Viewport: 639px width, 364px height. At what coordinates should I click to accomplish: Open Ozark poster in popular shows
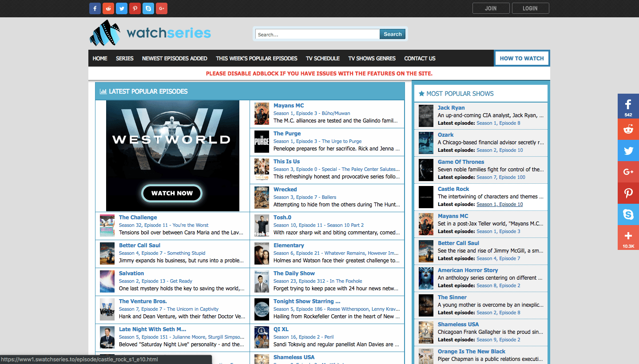pyautogui.click(x=426, y=143)
